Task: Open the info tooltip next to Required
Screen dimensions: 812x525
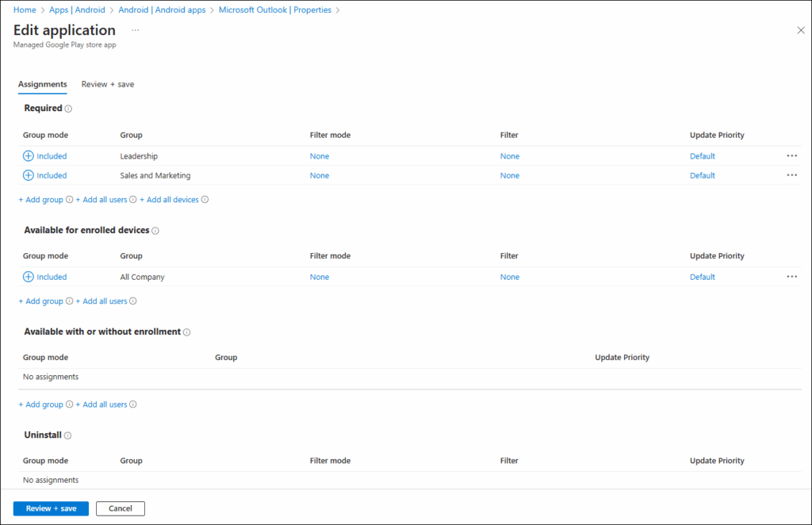Action: pyautogui.click(x=67, y=109)
